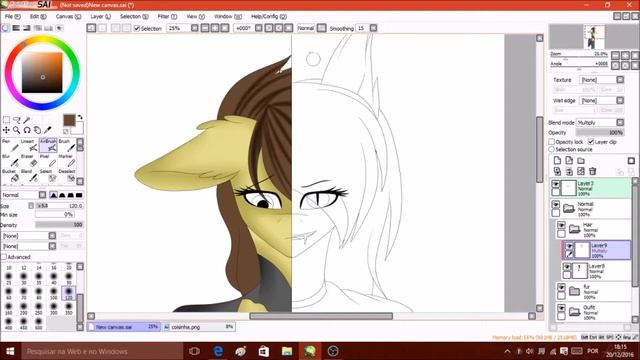Delete the selected layer with trash icon
Viewport: 640px width, 360px height.
coord(593,171)
